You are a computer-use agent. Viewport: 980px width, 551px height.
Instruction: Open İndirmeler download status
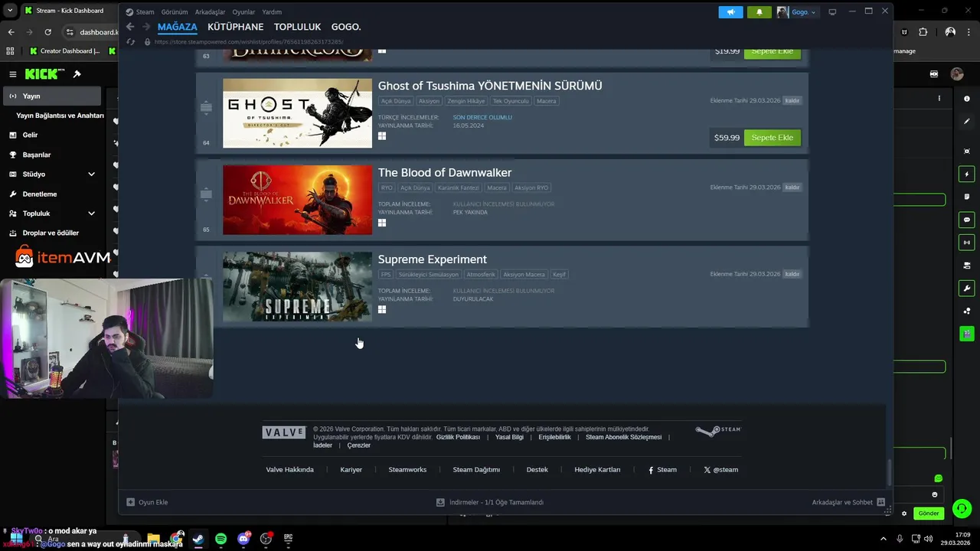490,503
